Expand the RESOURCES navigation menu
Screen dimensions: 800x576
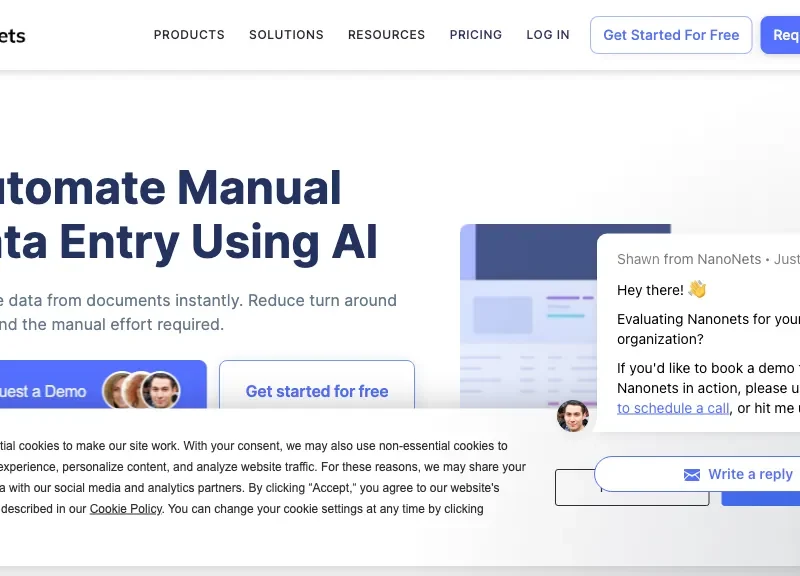(x=386, y=35)
